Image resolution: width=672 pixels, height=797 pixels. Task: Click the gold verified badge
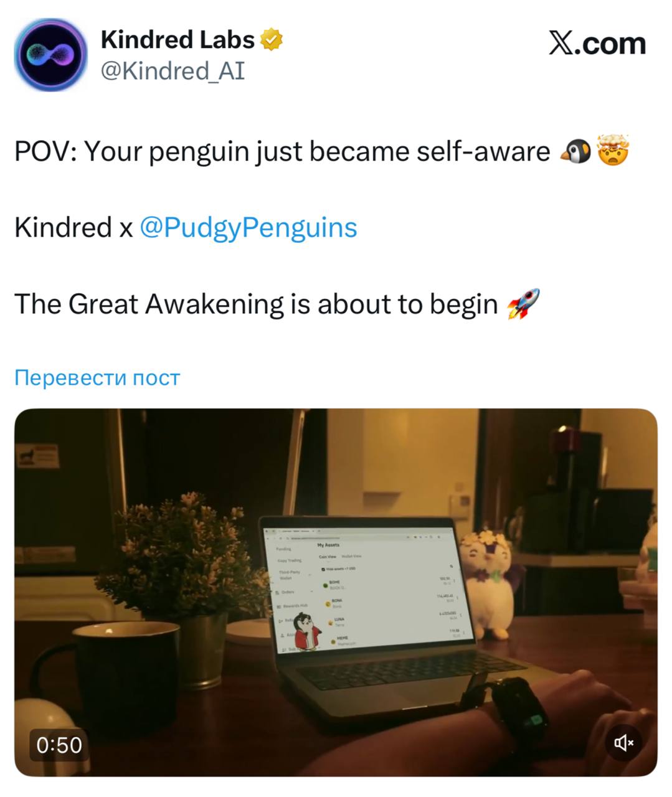click(271, 40)
